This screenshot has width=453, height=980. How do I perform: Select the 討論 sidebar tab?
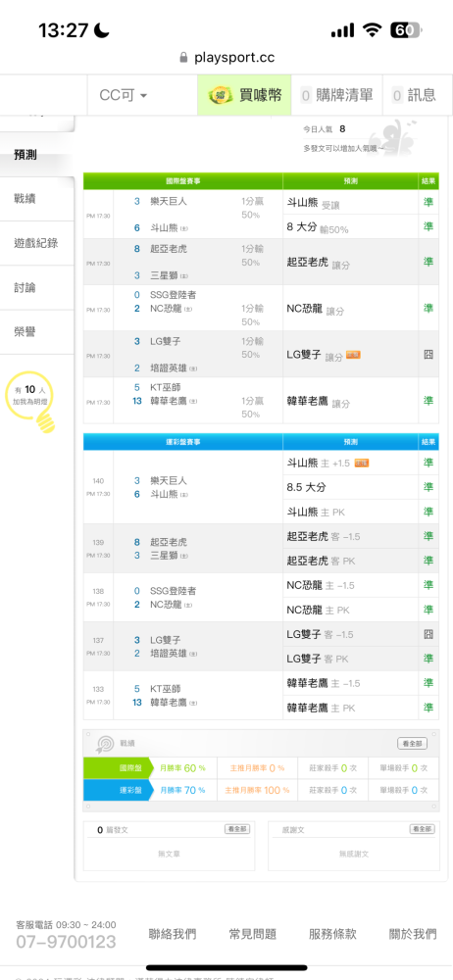click(x=36, y=287)
